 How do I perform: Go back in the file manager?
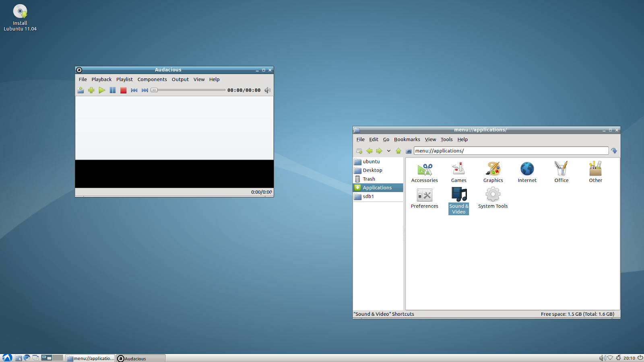click(x=369, y=151)
